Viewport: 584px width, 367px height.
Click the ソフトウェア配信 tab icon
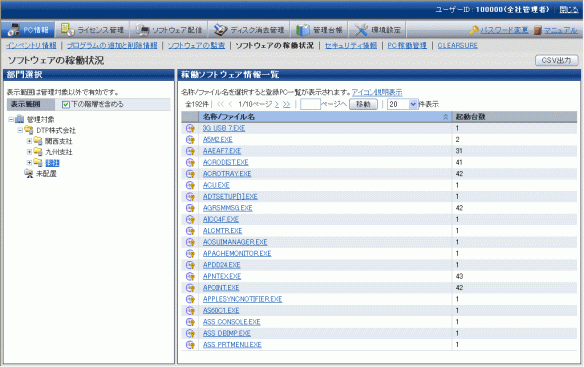point(142,30)
